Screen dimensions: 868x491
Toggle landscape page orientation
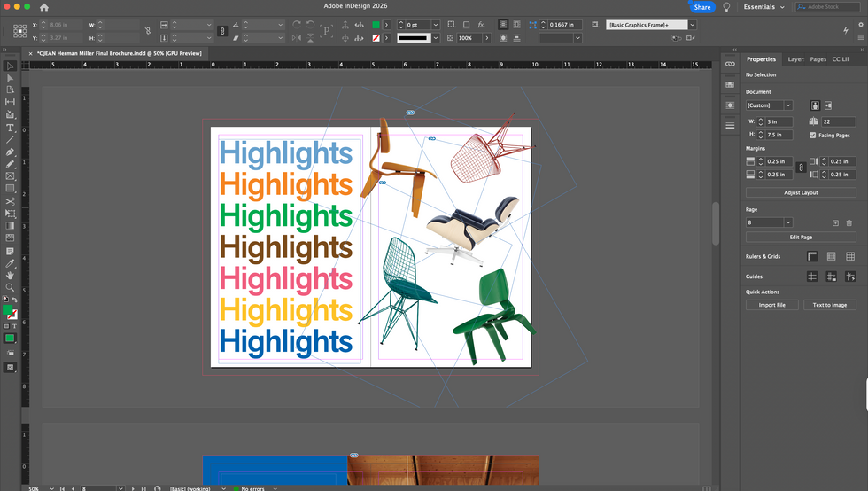(x=828, y=105)
